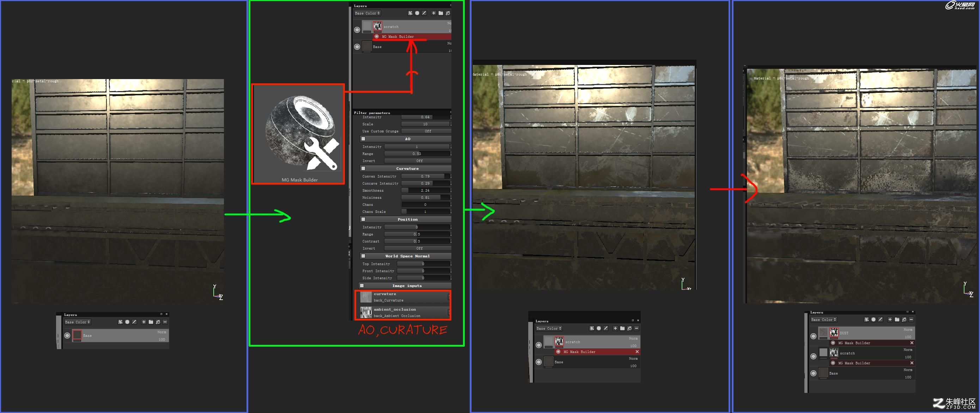Image resolution: width=980 pixels, height=413 pixels.
Task: Select DUST layer mask thumbnail
Action: (x=834, y=332)
